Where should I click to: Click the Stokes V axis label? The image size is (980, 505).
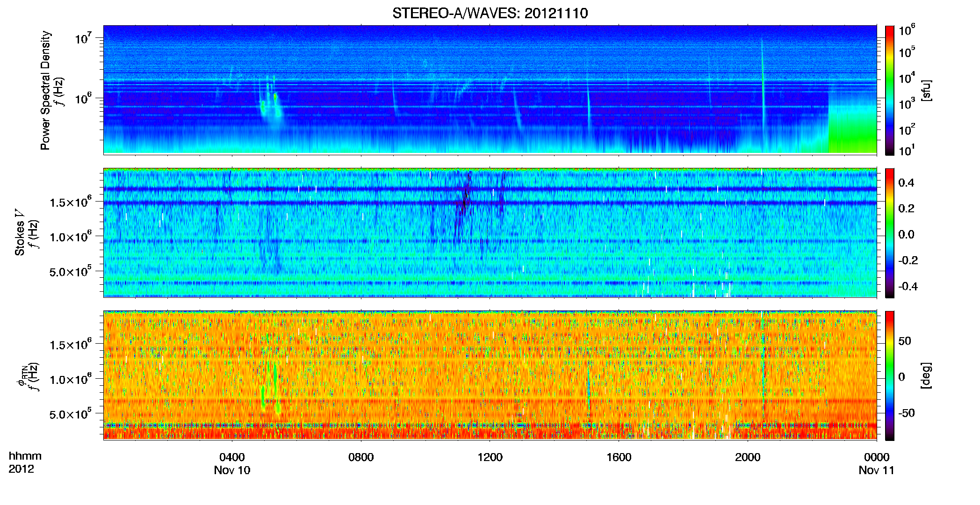(x=20, y=233)
